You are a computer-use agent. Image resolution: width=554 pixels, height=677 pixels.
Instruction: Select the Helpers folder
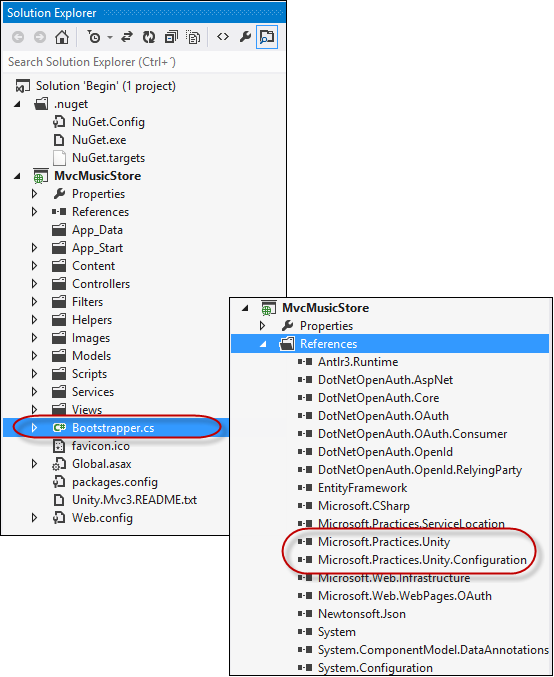[x=92, y=320]
